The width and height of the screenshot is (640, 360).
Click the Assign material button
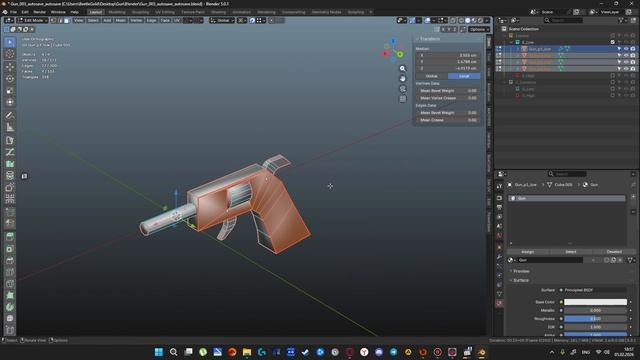tap(527, 252)
